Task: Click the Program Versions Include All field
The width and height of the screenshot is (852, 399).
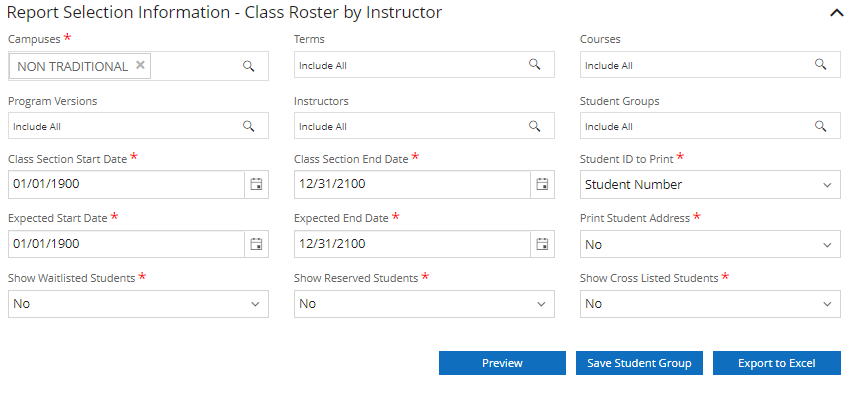Action: [138, 126]
